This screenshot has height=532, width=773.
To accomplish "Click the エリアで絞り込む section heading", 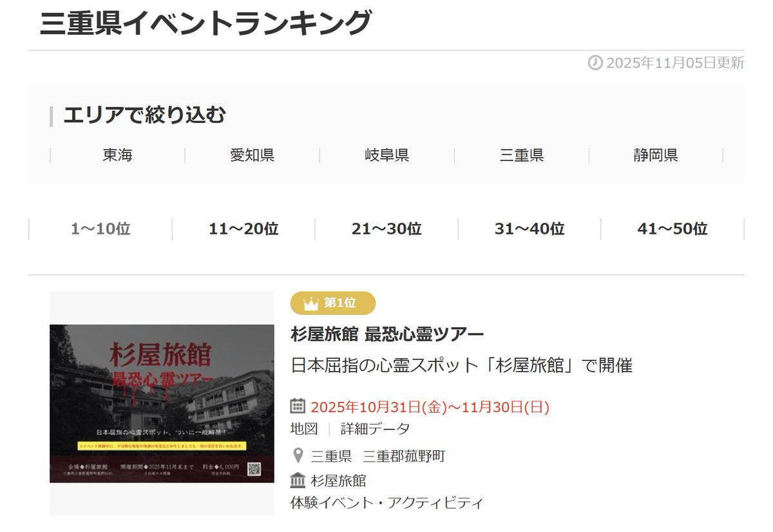I will [x=144, y=115].
